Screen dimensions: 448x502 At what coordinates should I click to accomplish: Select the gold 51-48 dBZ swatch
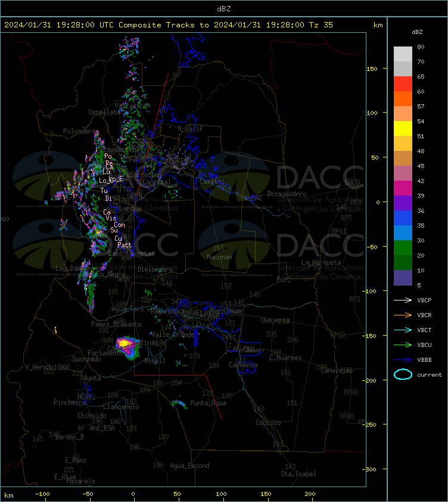coord(403,144)
